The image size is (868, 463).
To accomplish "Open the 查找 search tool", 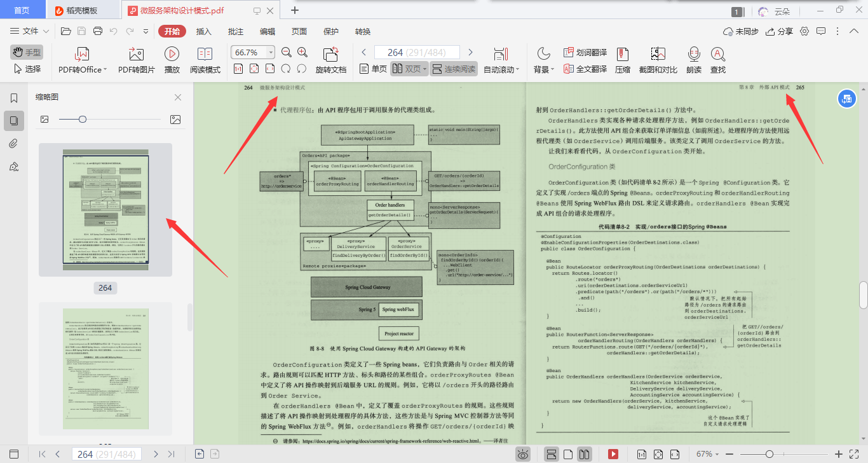I will coord(718,60).
